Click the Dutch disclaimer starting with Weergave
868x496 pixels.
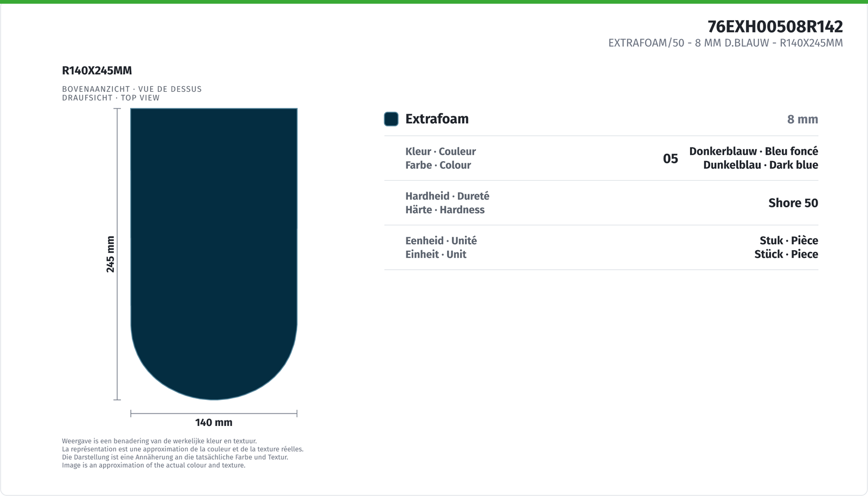pos(159,441)
